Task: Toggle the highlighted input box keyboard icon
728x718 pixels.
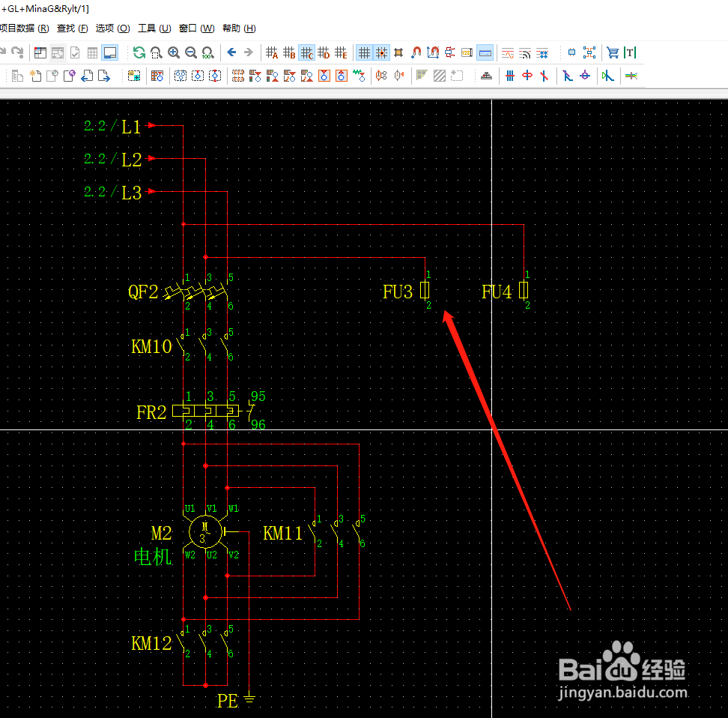Action: 485,52
